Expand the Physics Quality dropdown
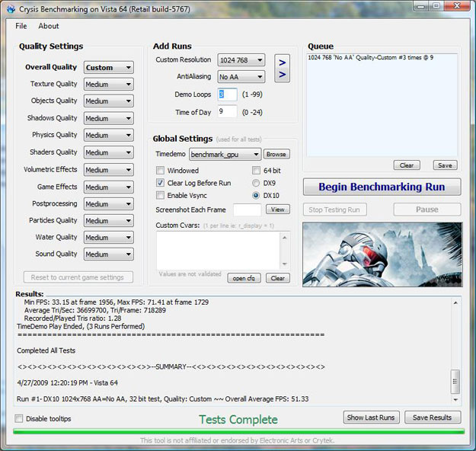This screenshot has width=476, height=451. coord(109,135)
